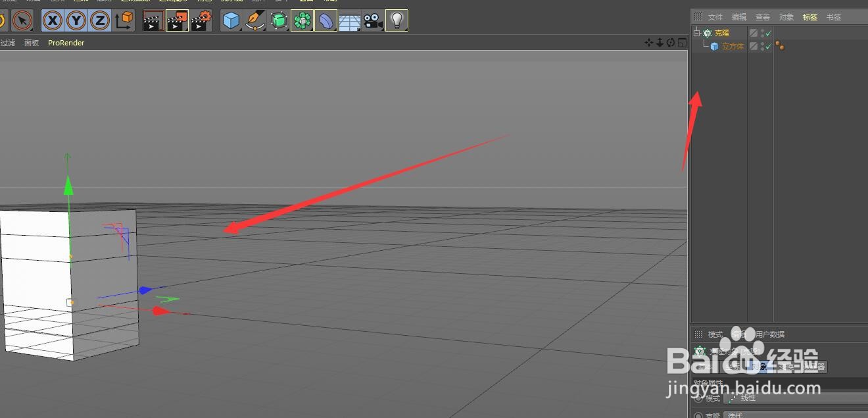Open attribute manager 模式 menu

715,334
